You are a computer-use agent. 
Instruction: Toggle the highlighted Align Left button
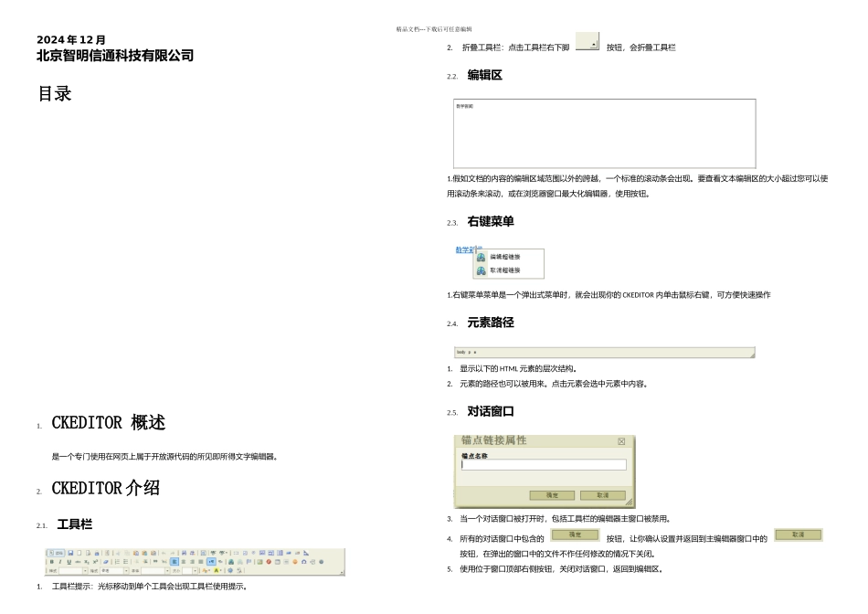click(175, 562)
